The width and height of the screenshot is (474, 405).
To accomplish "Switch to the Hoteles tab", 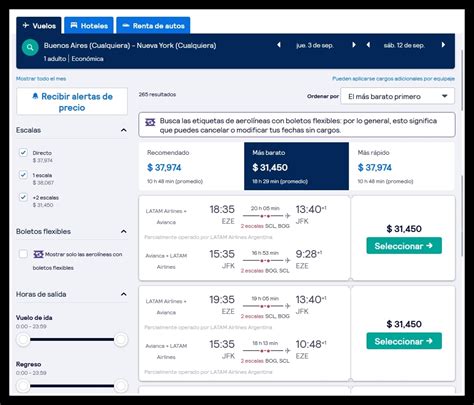I will [x=89, y=26].
